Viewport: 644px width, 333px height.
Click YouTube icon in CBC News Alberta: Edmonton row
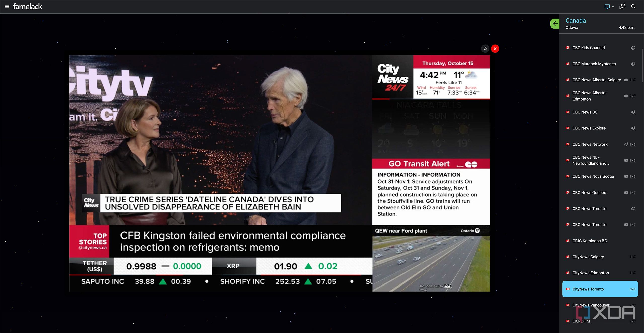626,96
